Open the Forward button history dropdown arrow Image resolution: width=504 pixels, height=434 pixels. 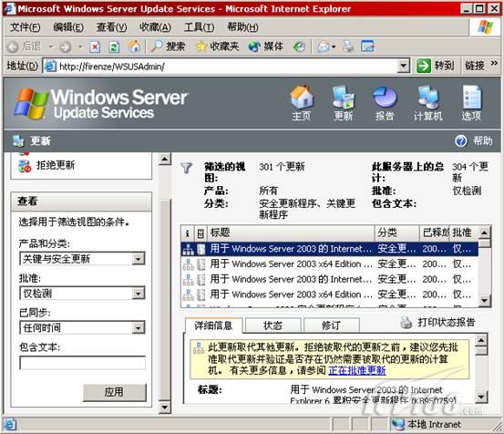click(x=81, y=47)
